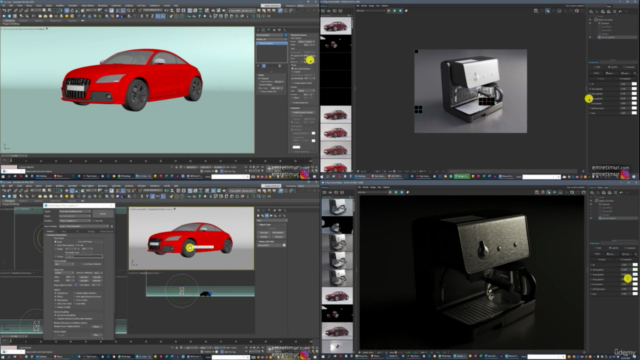Open Modifiers menu in top-left 3ds Max
Viewport: 640px width, 360px height.
pyautogui.click(x=60, y=6)
